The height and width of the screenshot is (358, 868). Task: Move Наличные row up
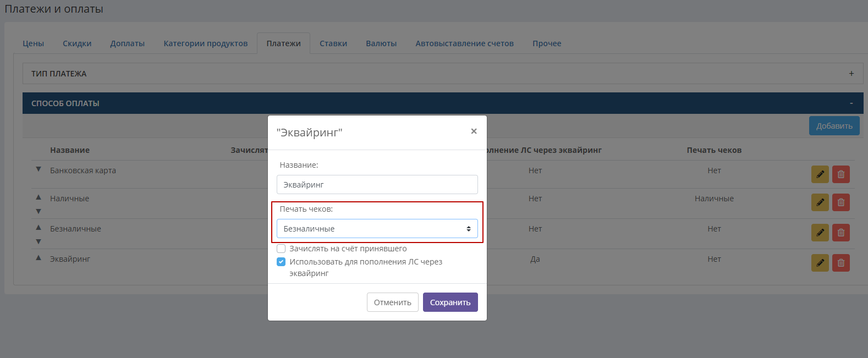point(39,197)
